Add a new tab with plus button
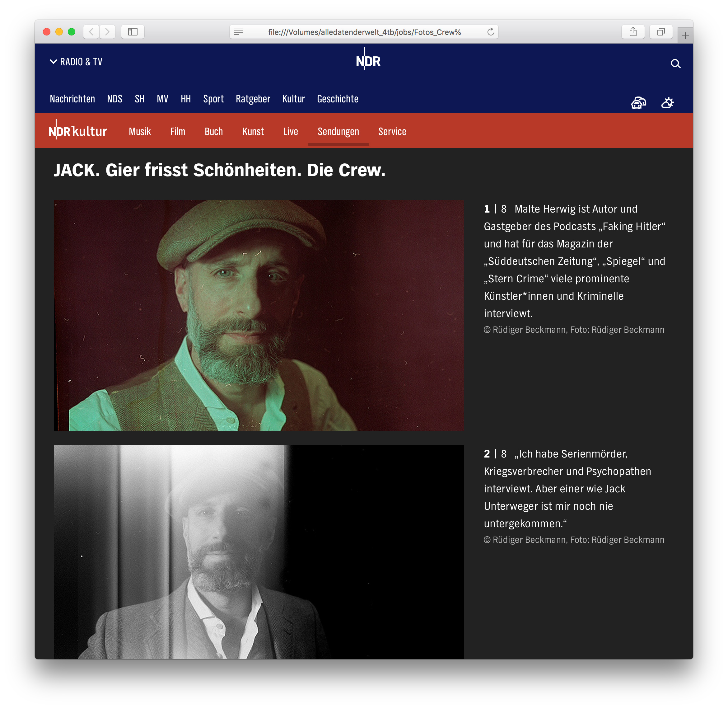 tap(685, 36)
